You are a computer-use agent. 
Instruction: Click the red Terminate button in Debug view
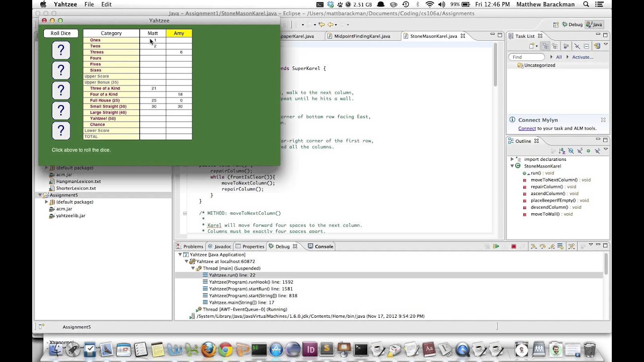514,246
